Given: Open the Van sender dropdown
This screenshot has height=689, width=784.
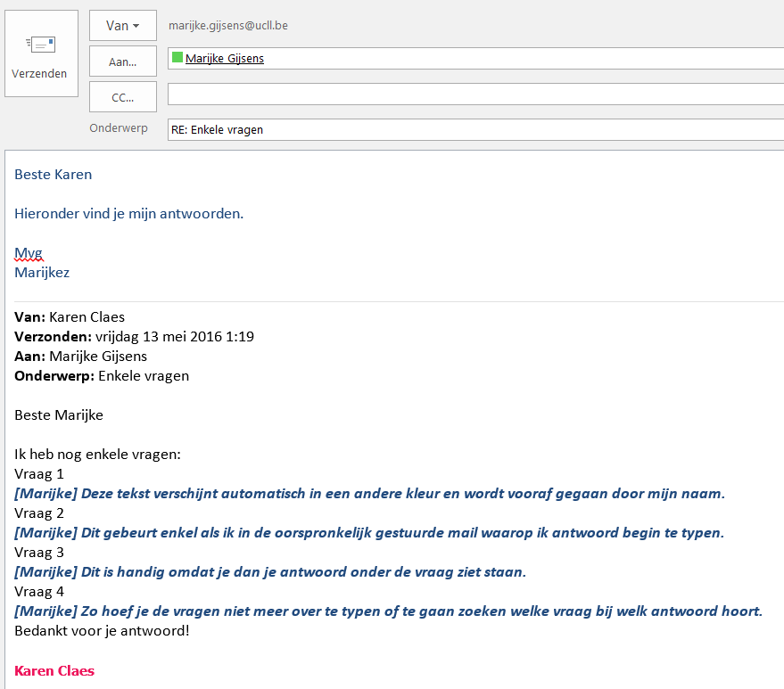Looking at the screenshot, I should click(x=122, y=26).
